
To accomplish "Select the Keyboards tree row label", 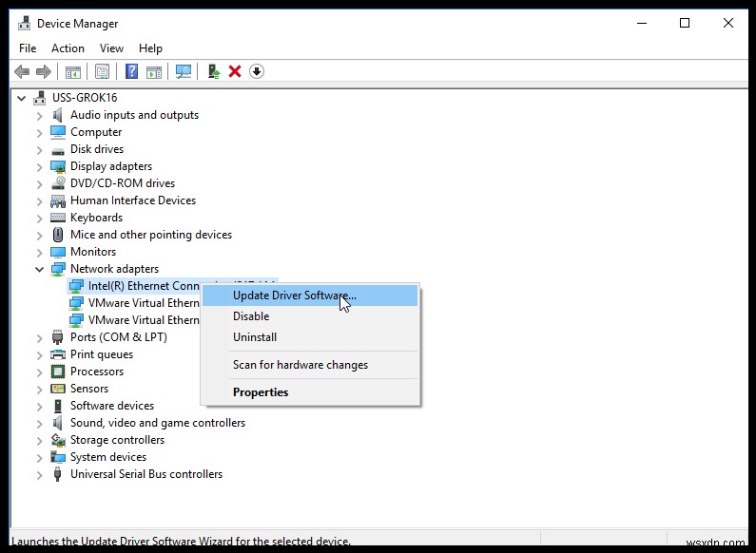I will pos(96,218).
